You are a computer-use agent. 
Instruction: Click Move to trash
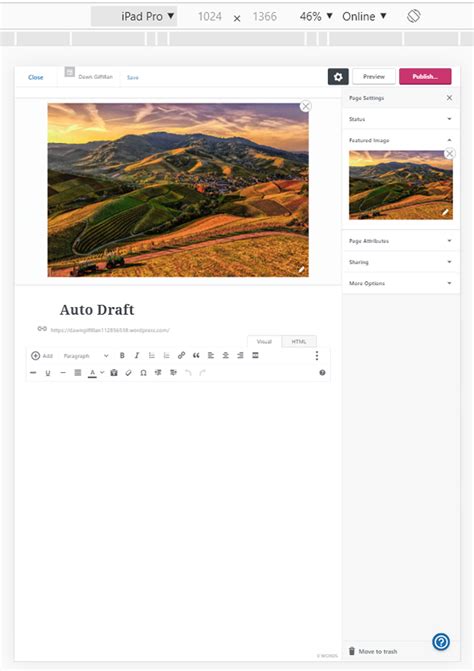click(373, 651)
